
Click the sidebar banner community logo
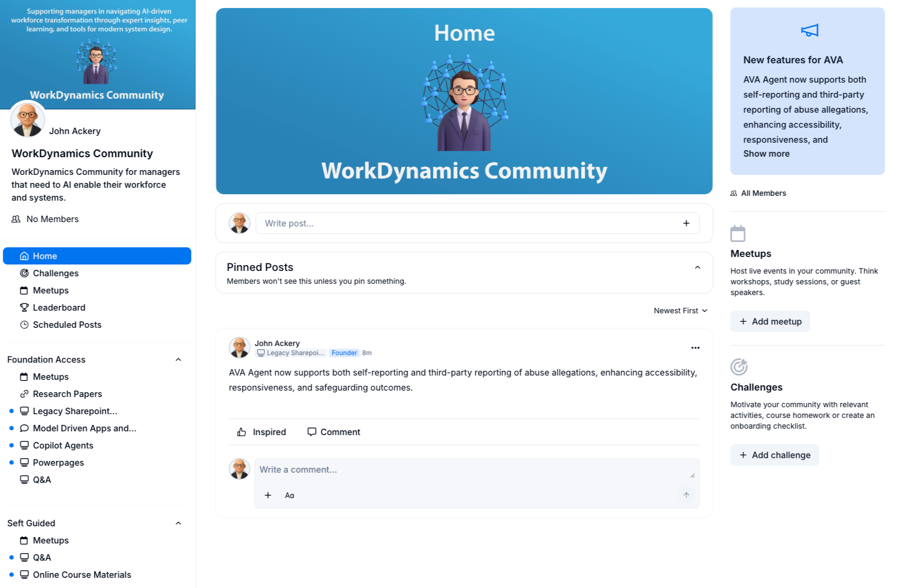point(97,62)
